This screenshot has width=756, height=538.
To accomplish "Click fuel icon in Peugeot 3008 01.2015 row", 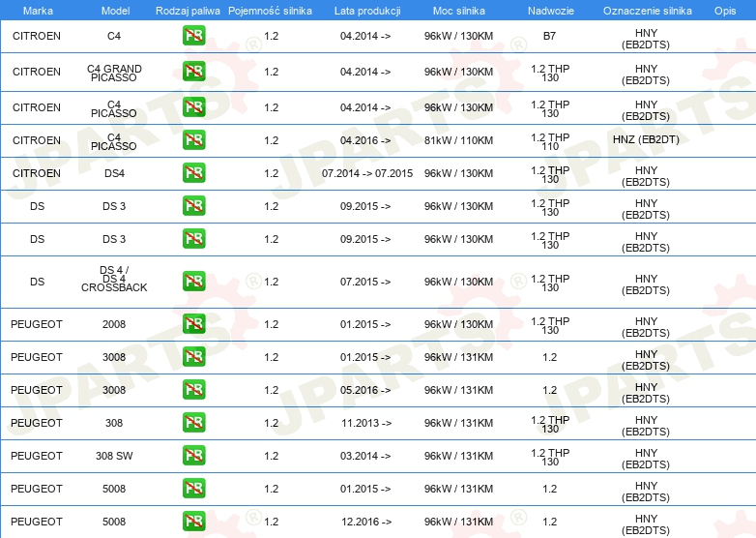I will (193, 357).
